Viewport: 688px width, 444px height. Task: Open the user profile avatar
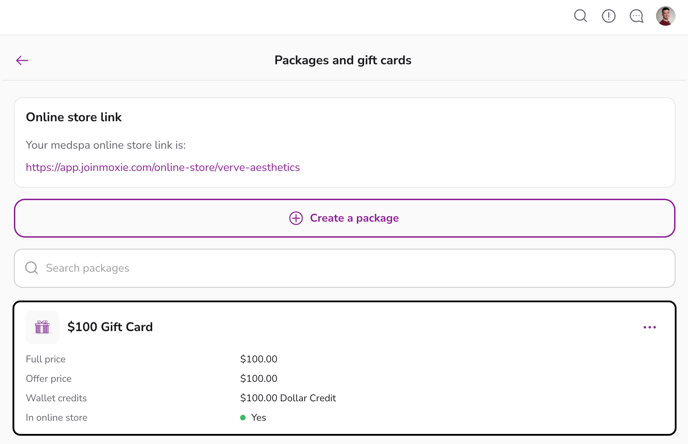coord(665,16)
